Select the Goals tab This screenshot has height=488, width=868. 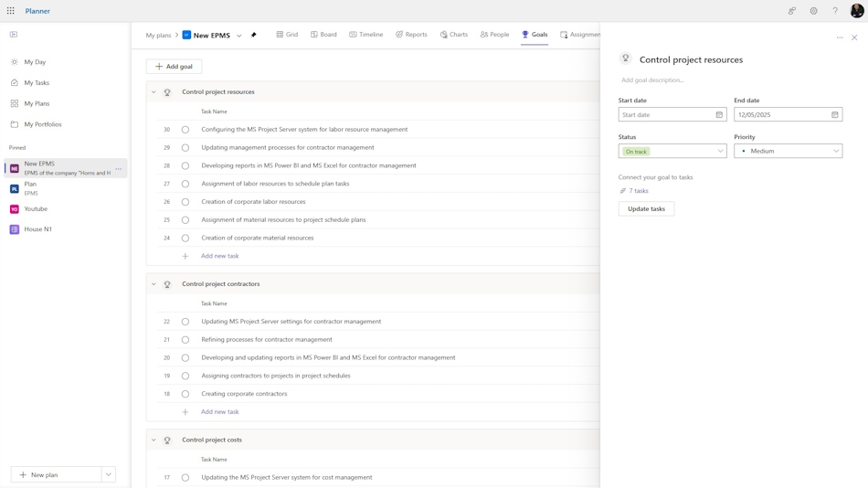pos(535,35)
